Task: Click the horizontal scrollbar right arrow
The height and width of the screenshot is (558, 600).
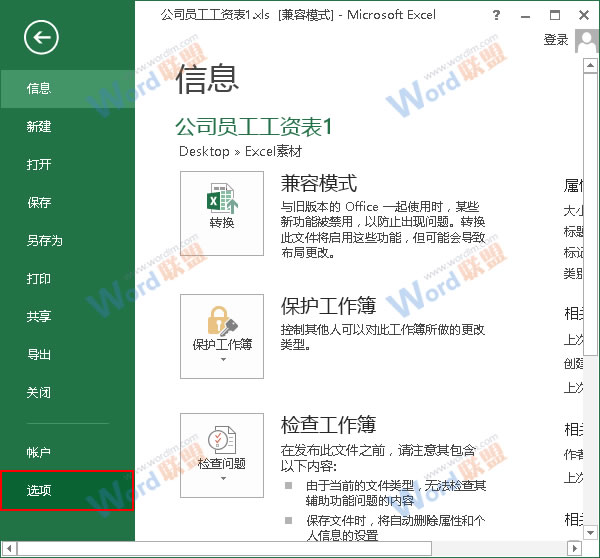Action: click(574, 548)
